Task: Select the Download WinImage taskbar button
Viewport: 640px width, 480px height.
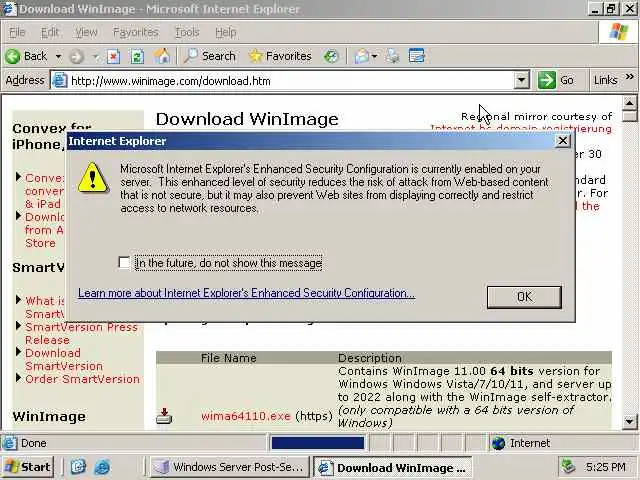Action: tap(393, 467)
